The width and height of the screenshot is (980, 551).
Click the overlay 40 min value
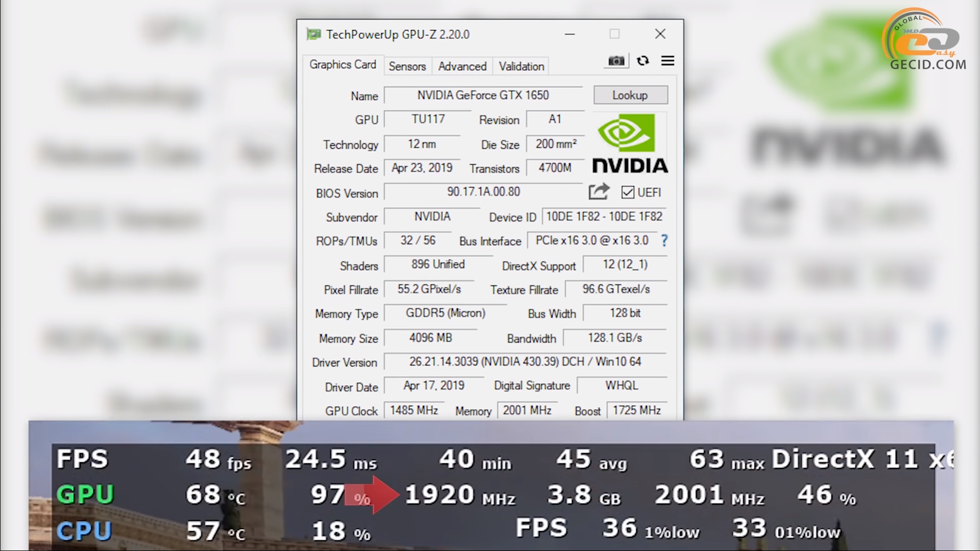coord(475,459)
